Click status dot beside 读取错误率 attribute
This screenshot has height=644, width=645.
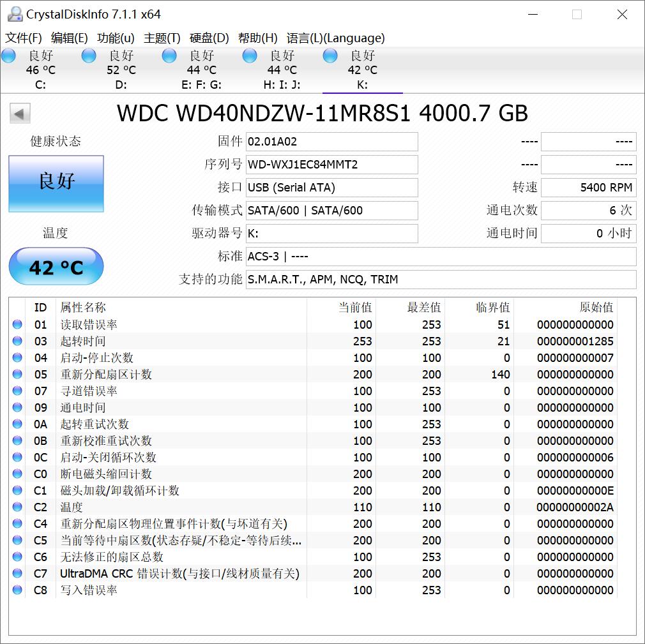click(x=17, y=325)
